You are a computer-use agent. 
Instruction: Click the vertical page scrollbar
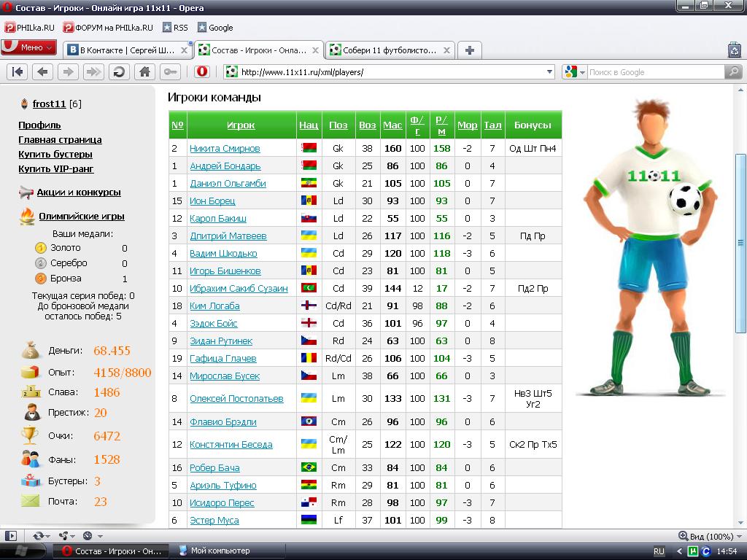pos(740,292)
